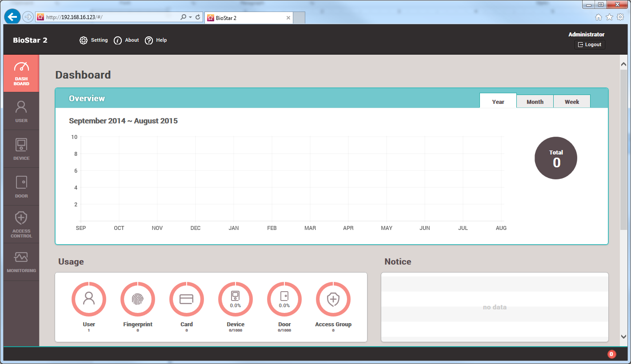The height and width of the screenshot is (364, 631).
Task: Open Access Control from sidebar
Action: 21,225
